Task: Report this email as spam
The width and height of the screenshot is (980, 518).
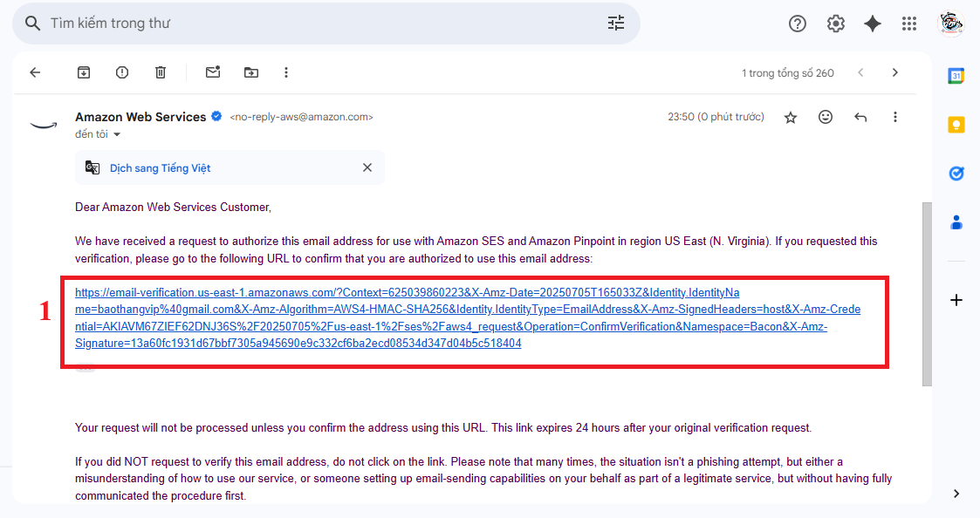Action: [x=122, y=72]
